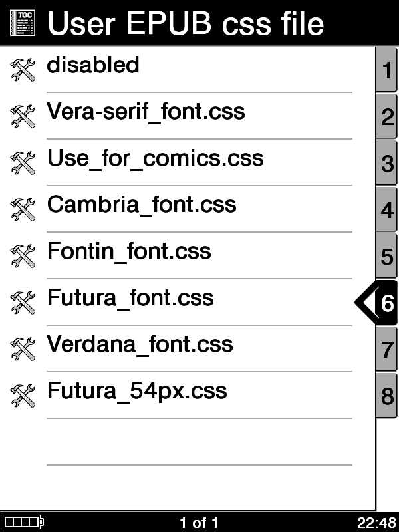Click tools icon next to Use_for_comics.css
This screenshot has height=532, width=399.
(x=23, y=162)
